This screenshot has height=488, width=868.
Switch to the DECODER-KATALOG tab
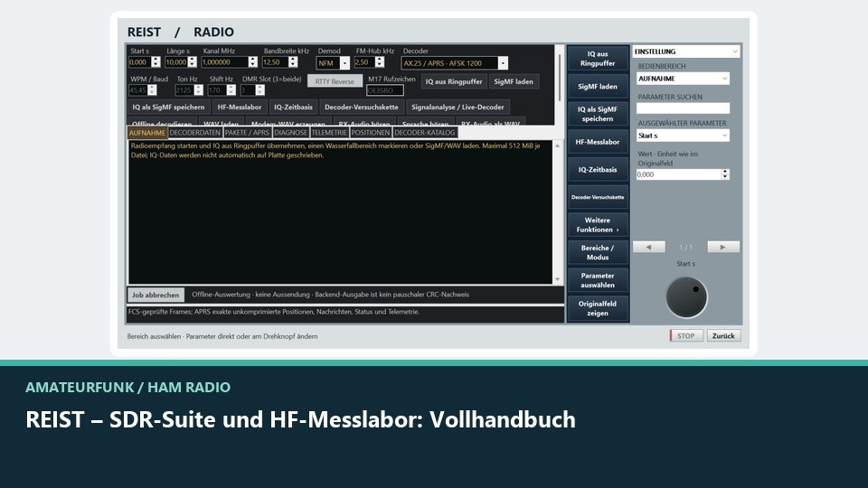pyautogui.click(x=425, y=133)
